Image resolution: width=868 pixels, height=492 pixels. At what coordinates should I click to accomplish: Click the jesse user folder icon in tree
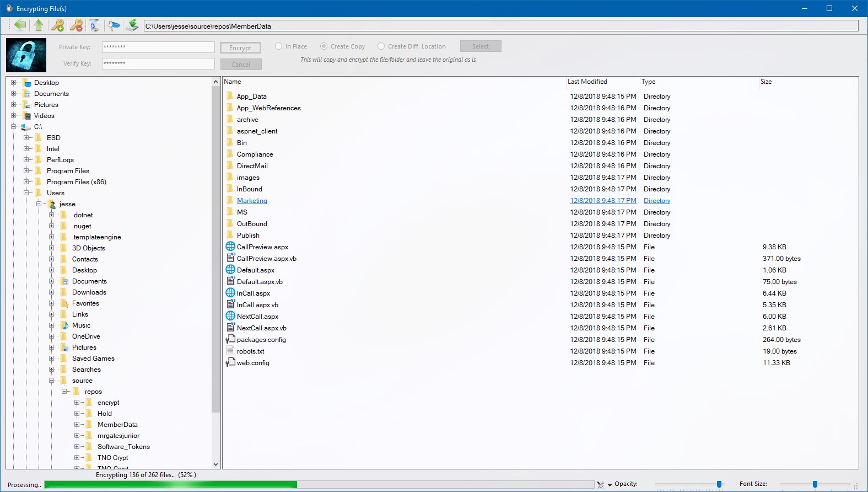tap(52, 204)
